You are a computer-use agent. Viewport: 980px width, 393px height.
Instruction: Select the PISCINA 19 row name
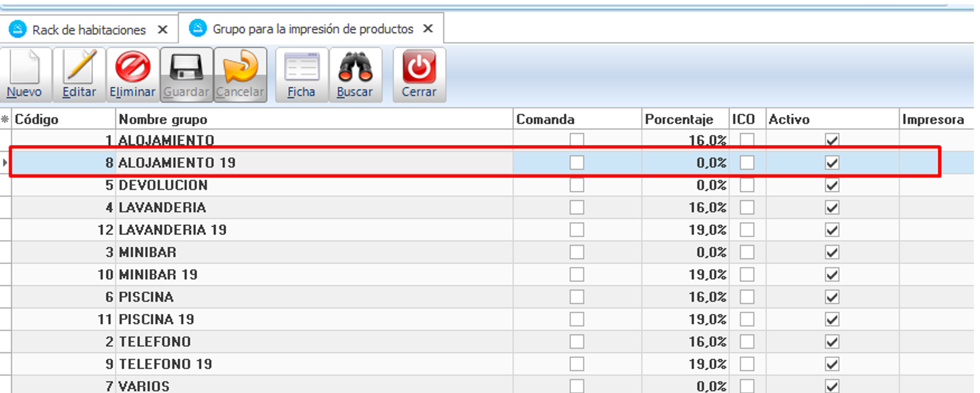(157, 319)
